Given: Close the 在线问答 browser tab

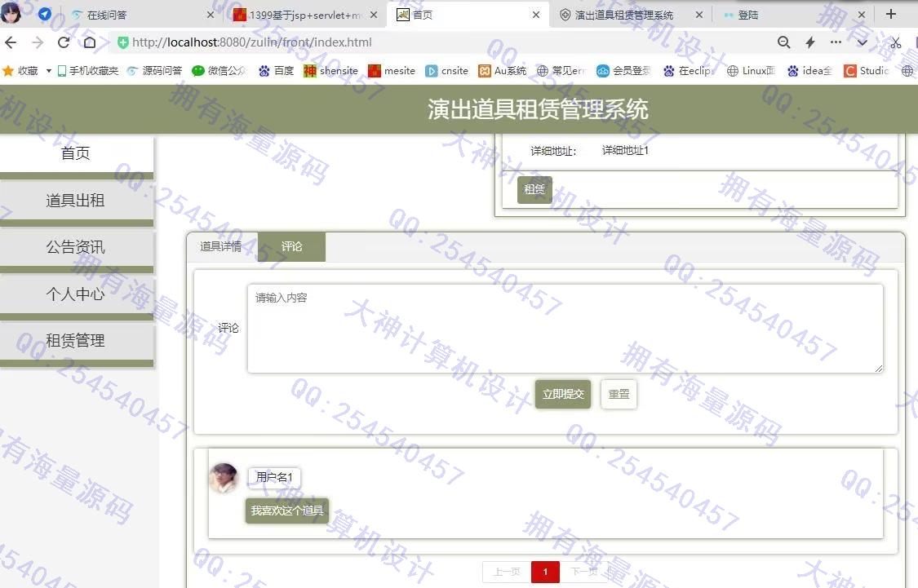Looking at the screenshot, I should [x=211, y=15].
